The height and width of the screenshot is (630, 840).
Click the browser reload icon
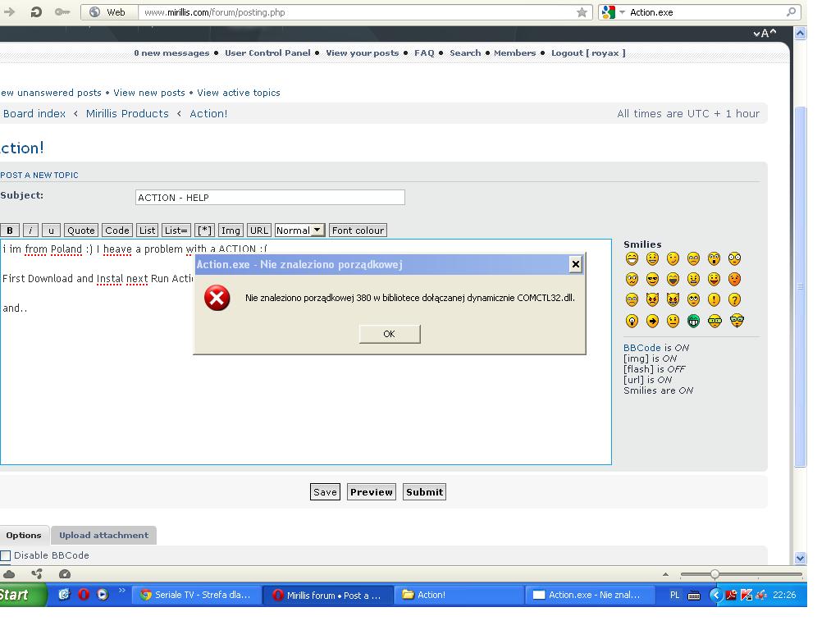coord(36,11)
